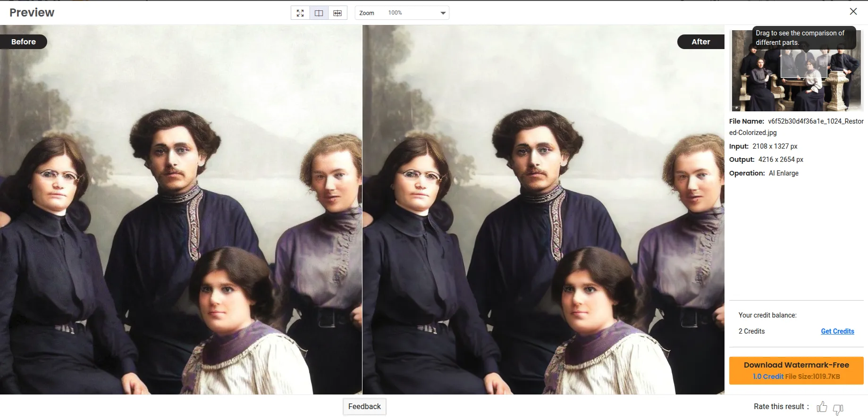Click the 2 Credits balance text
Screen dimensions: 868x419
tap(751, 331)
